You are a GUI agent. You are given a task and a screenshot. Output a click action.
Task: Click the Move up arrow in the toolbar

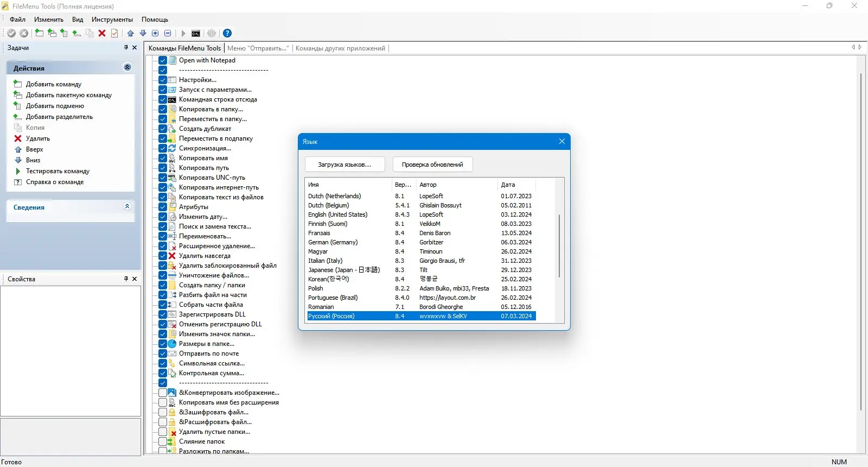click(131, 33)
